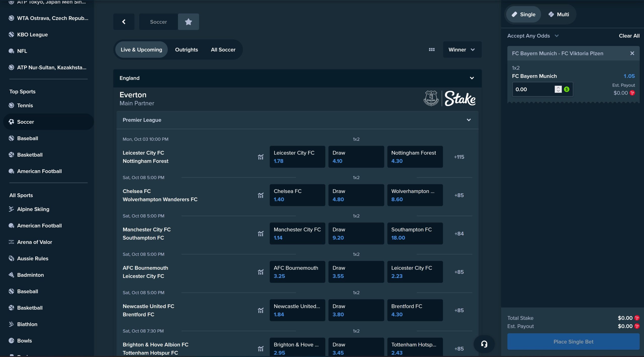Click Place Single Bet button

(573, 342)
